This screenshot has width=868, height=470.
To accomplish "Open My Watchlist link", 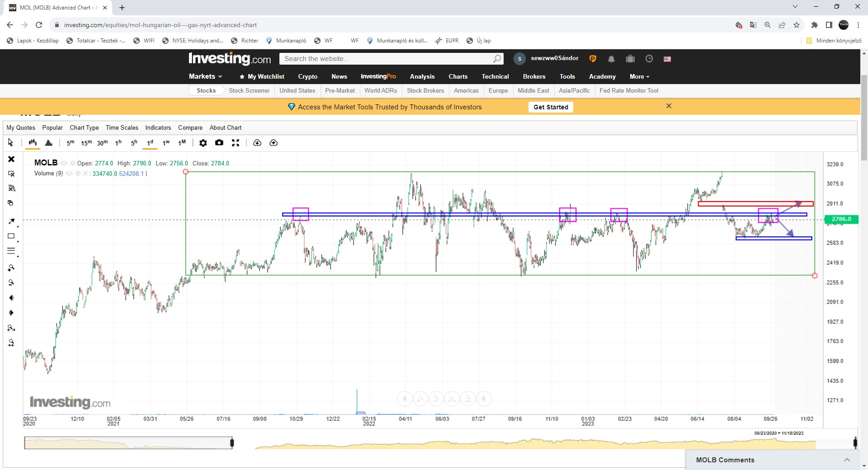I will tap(262, 76).
